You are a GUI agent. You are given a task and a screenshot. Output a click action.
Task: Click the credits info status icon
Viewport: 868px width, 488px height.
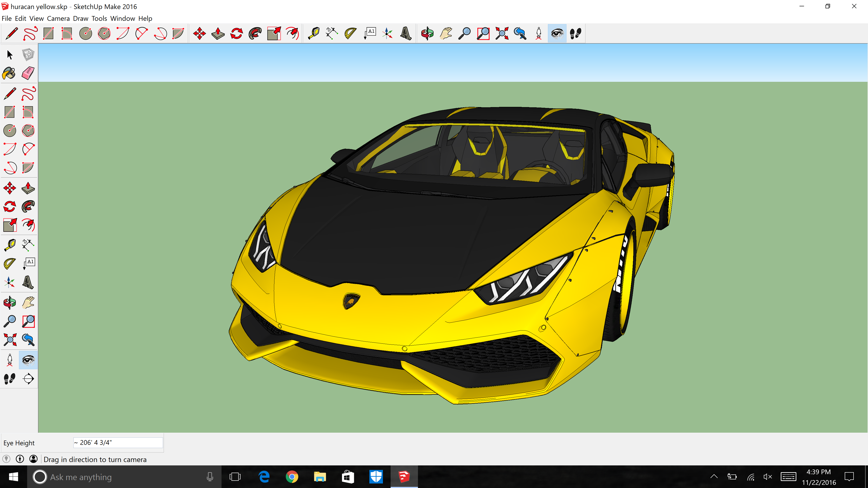coord(20,459)
